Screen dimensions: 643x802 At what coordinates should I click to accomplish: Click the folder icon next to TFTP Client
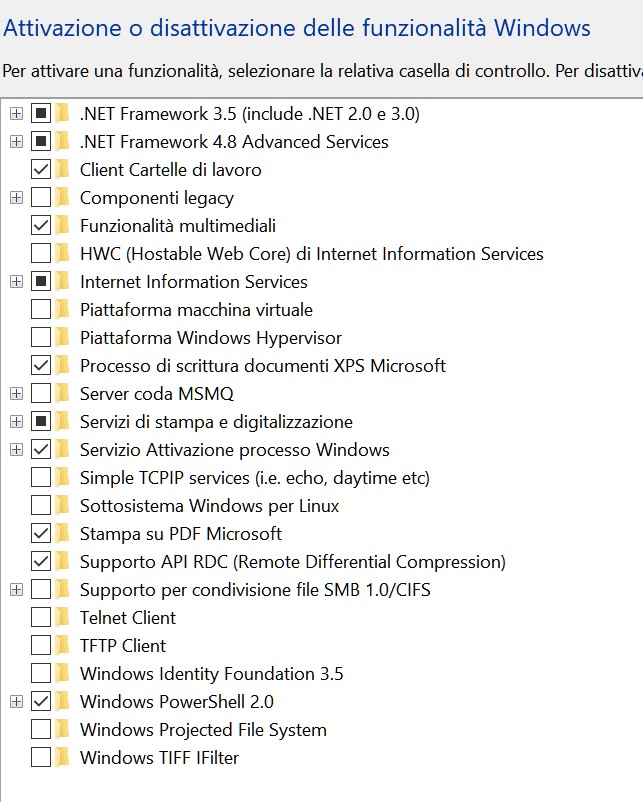click(x=63, y=646)
